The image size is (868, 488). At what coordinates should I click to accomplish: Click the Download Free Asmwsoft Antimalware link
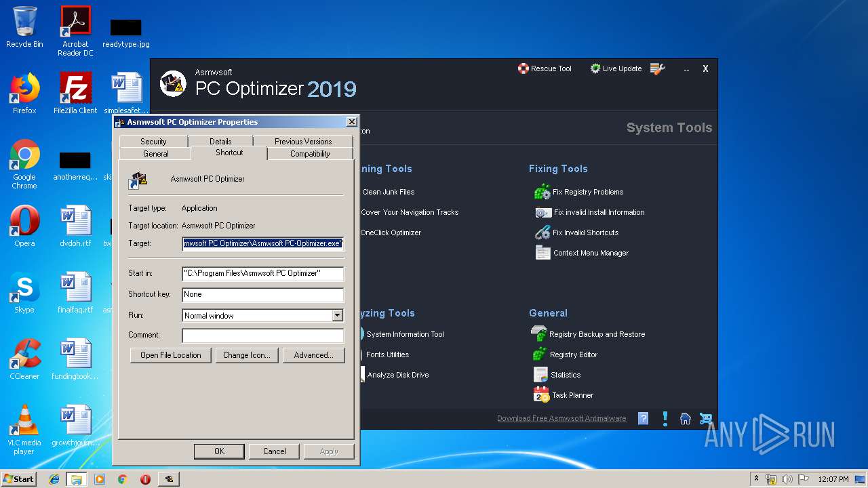(x=561, y=419)
